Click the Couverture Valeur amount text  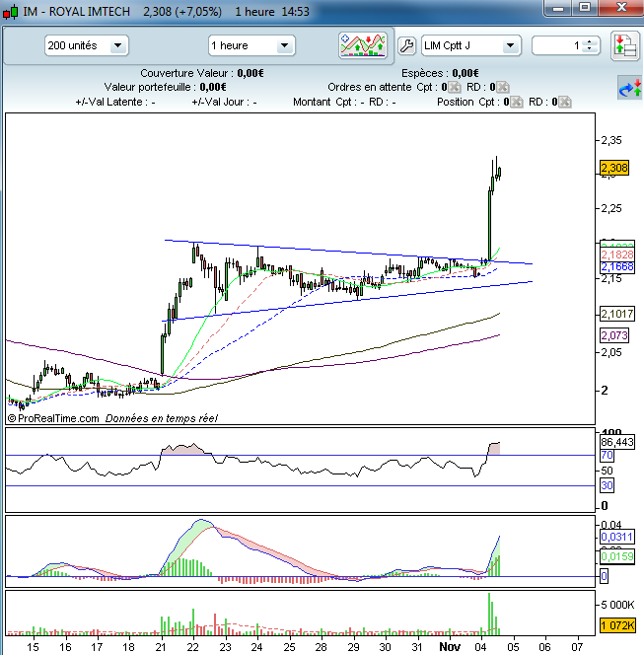(250, 73)
